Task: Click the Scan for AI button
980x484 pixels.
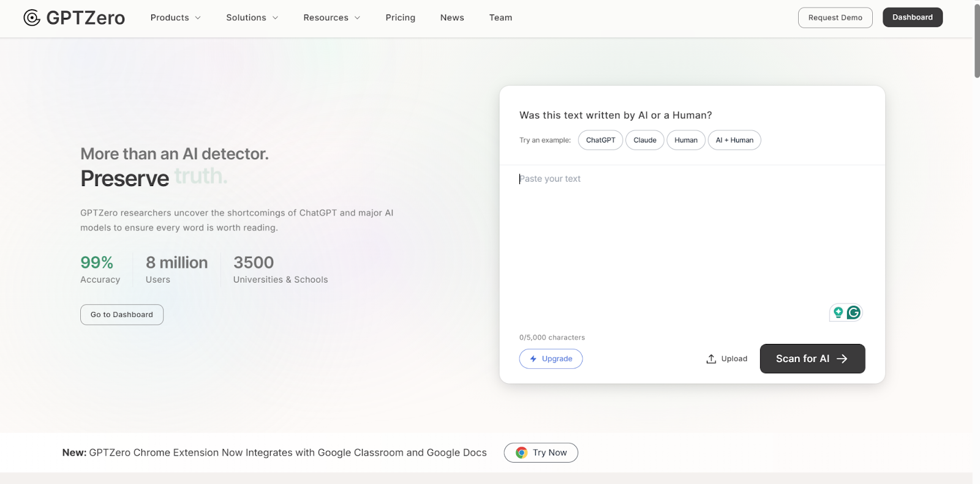Action: click(813, 359)
